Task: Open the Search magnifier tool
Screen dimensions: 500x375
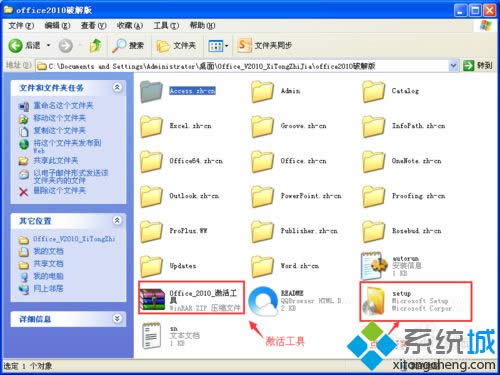Action: point(128,45)
